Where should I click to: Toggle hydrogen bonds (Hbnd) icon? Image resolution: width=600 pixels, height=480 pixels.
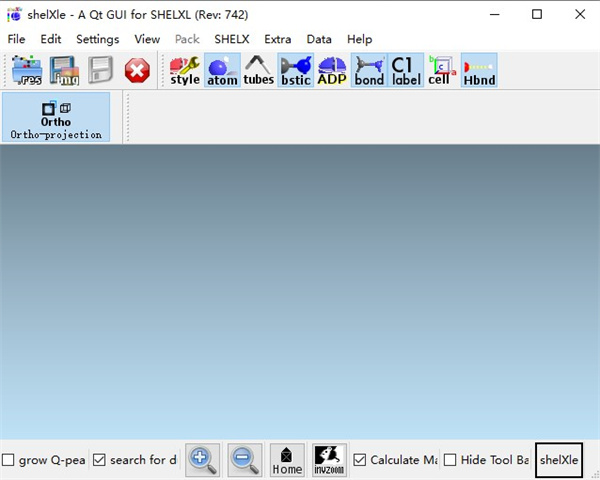(x=479, y=70)
